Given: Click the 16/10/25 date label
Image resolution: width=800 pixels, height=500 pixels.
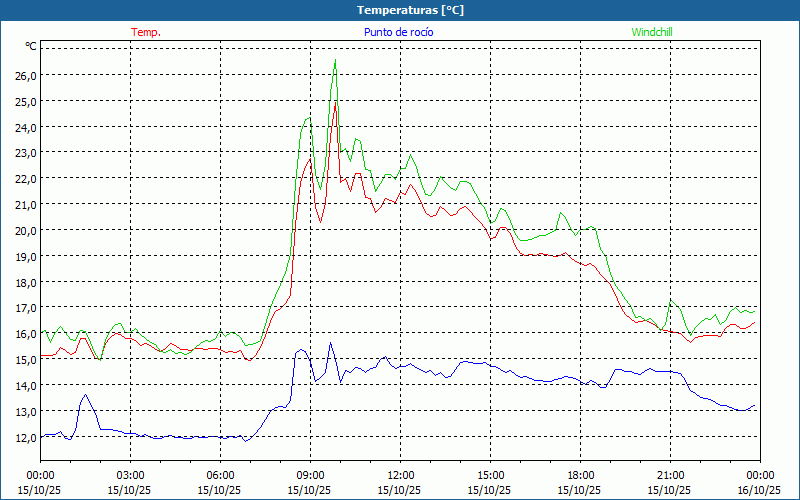Looking at the screenshot, I should (x=759, y=490).
